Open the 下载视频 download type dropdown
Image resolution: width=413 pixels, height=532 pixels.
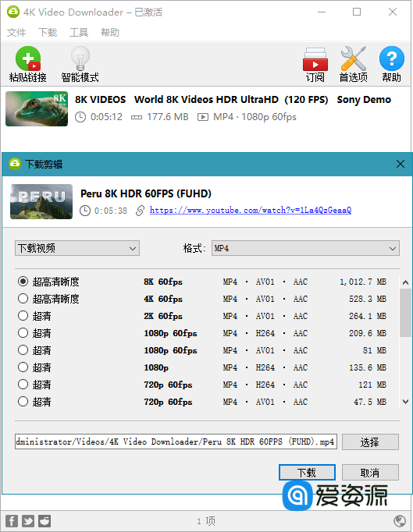click(x=77, y=248)
